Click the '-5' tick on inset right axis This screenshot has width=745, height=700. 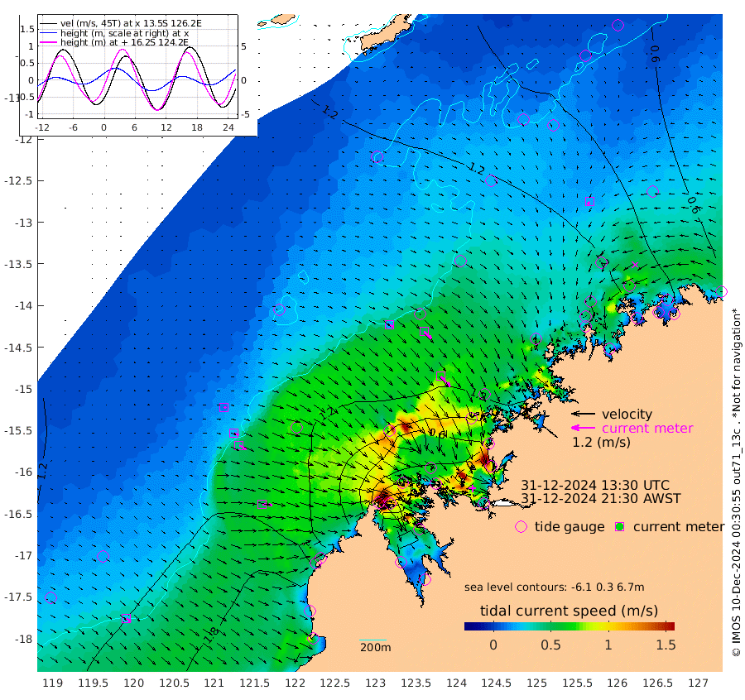pyautogui.click(x=245, y=114)
